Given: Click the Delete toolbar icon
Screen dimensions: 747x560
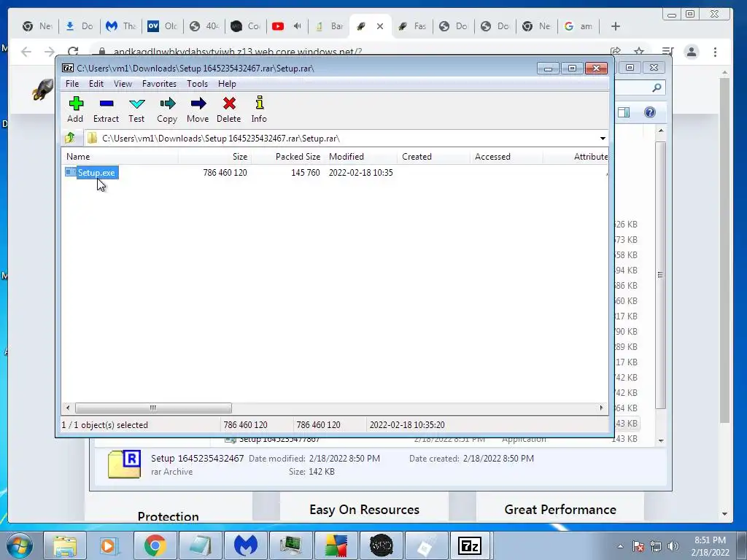Looking at the screenshot, I should tap(228, 109).
